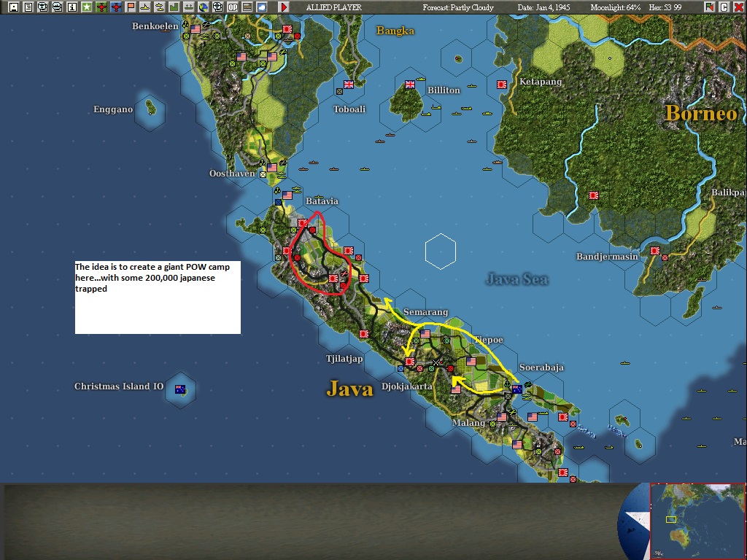This screenshot has height=560, width=747.
Task: Open the document report list icon
Action: click(x=28, y=7)
